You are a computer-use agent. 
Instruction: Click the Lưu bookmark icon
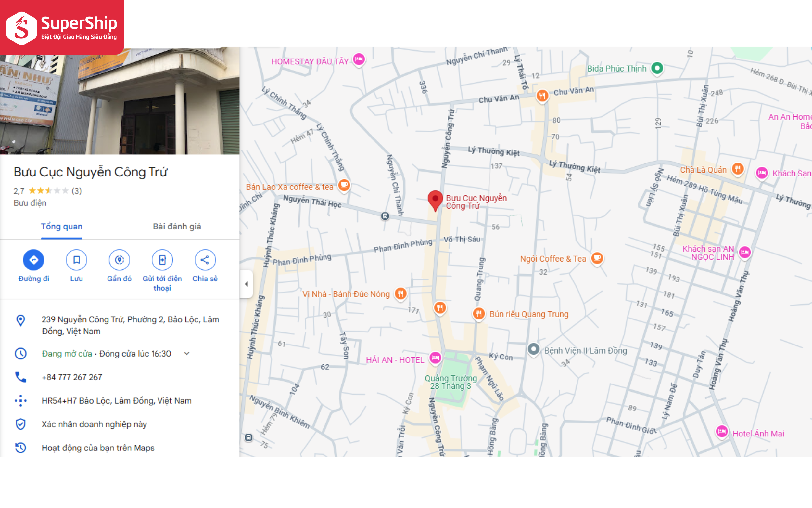tap(77, 260)
